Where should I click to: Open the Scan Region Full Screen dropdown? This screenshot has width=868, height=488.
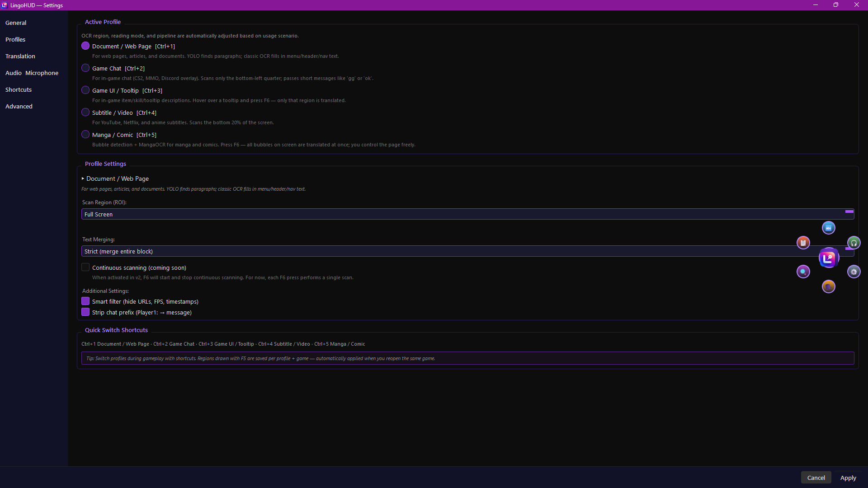(467, 214)
